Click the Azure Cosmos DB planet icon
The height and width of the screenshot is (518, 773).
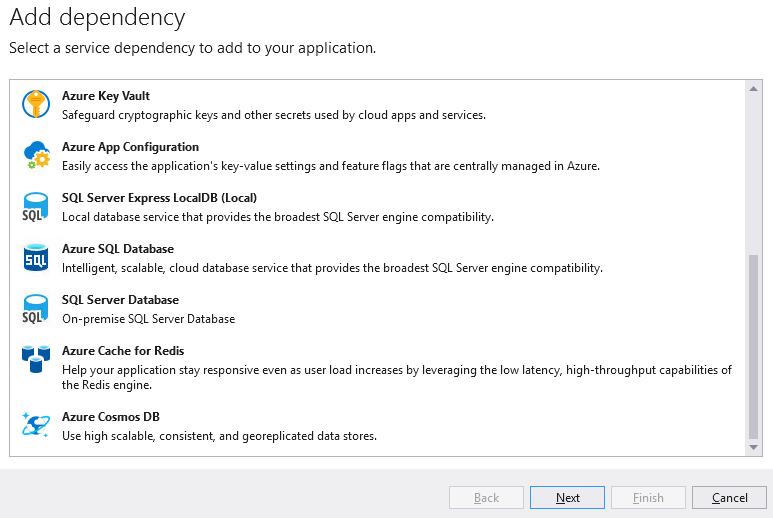point(35,425)
